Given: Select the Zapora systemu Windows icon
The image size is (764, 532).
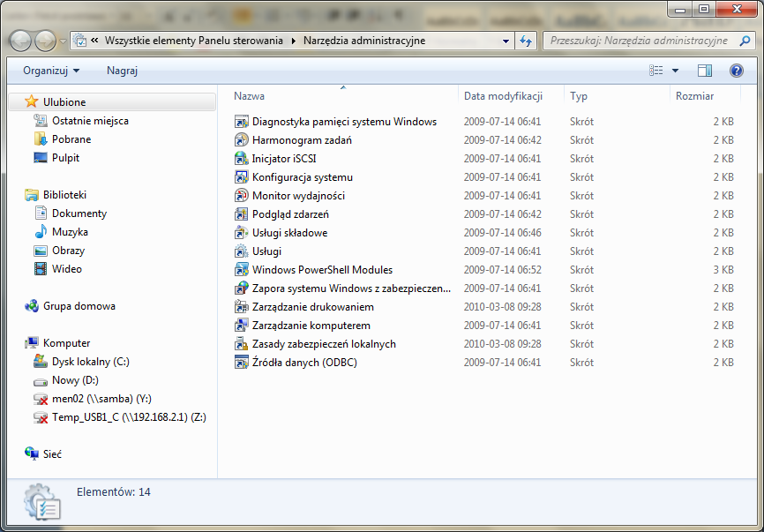Looking at the screenshot, I should point(241,288).
